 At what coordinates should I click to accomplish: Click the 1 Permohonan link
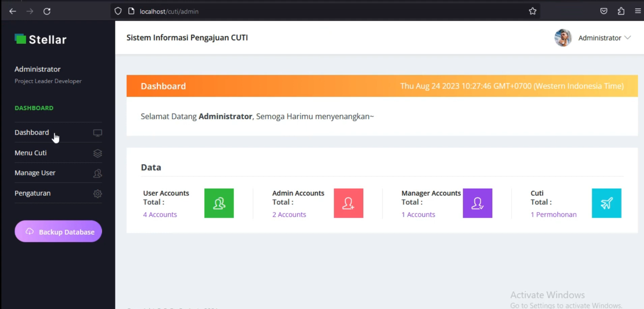[554, 214]
